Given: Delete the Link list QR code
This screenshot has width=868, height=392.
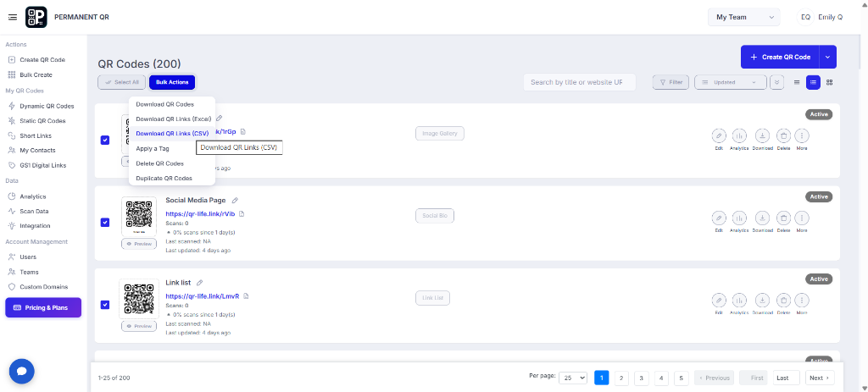Looking at the screenshot, I should click(783, 300).
